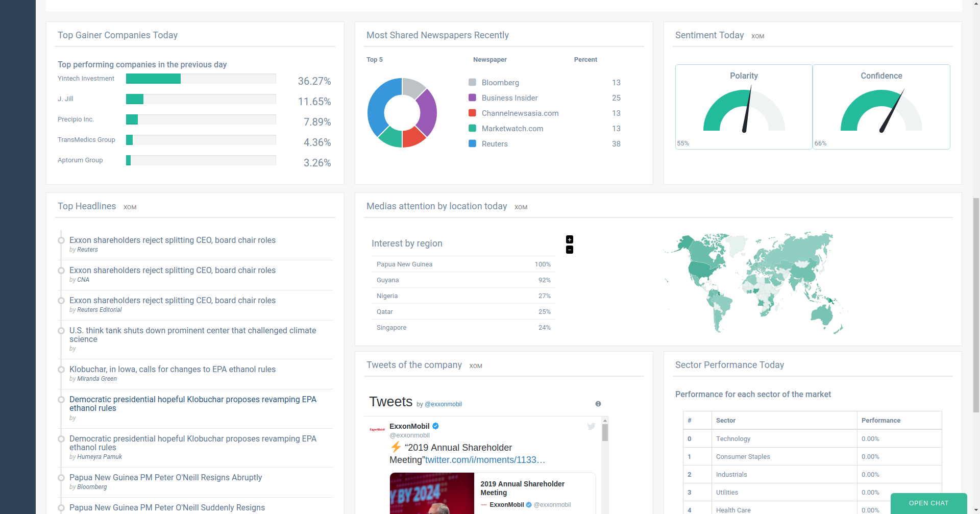Viewport: 980px width, 514px height.
Task: Click the Business Insider purple legend swatch
Action: pos(472,97)
